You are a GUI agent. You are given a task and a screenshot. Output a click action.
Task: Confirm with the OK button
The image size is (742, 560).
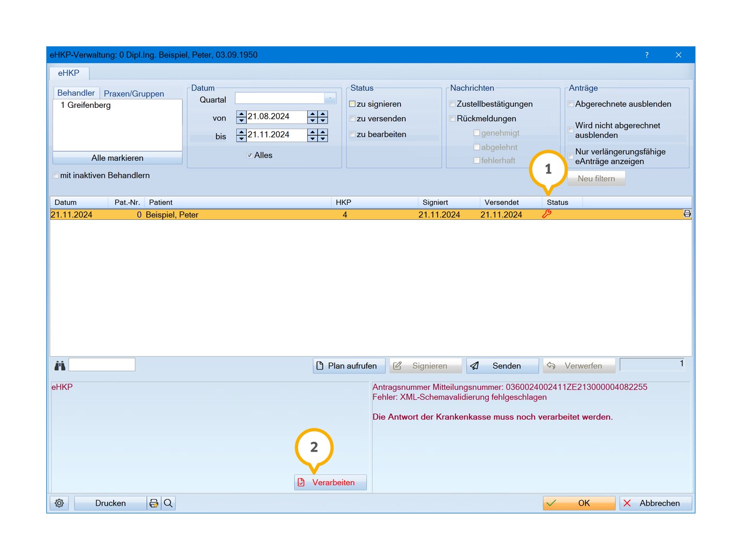coord(579,503)
